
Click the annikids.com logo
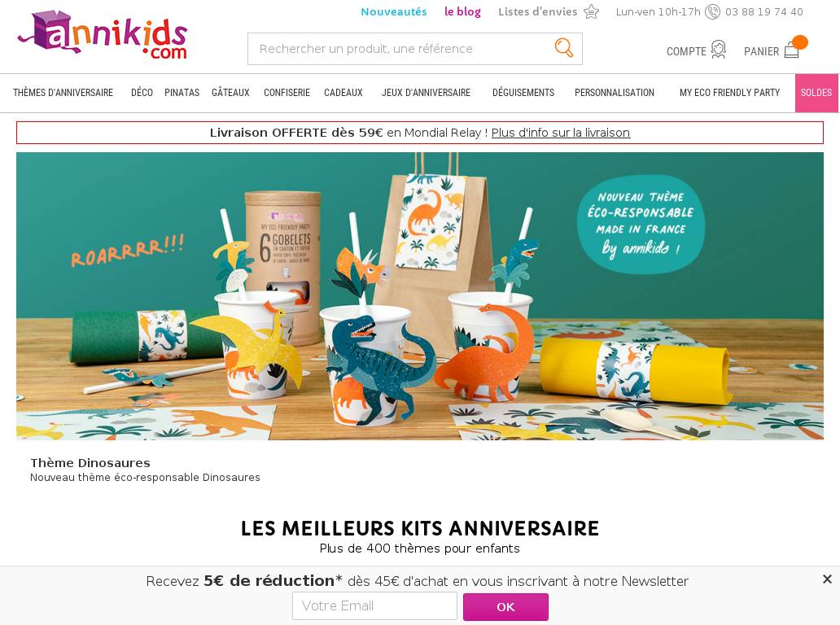(x=103, y=35)
